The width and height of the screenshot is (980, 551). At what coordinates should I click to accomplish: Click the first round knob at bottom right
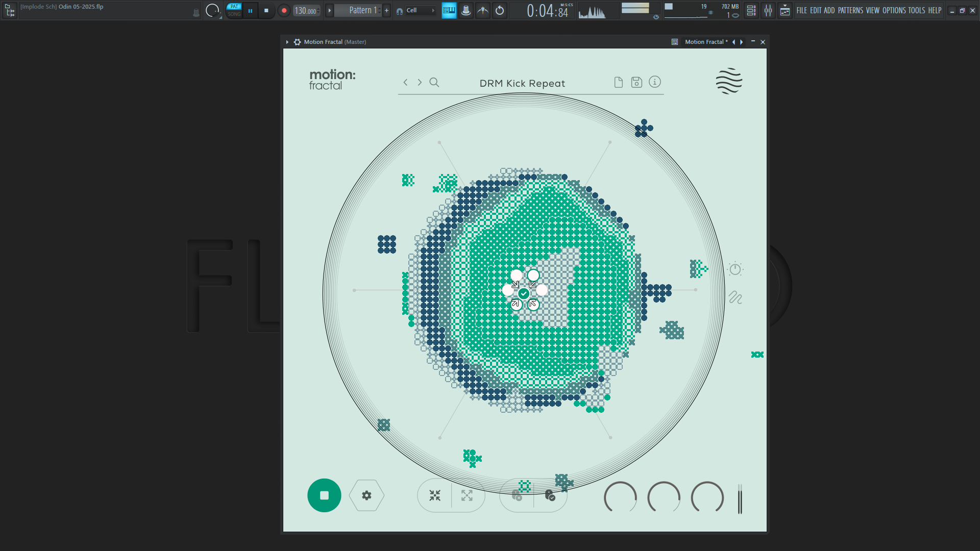coord(620,497)
